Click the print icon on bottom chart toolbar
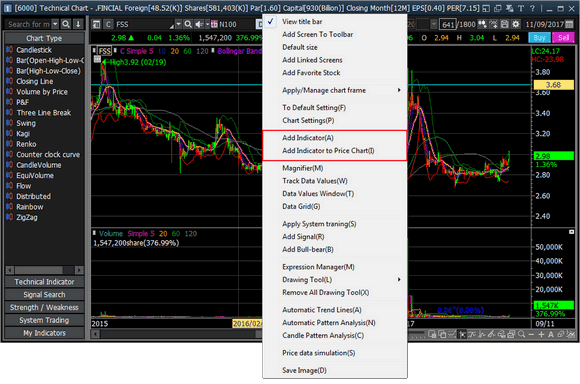The width and height of the screenshot is (580, 384). 511,334
